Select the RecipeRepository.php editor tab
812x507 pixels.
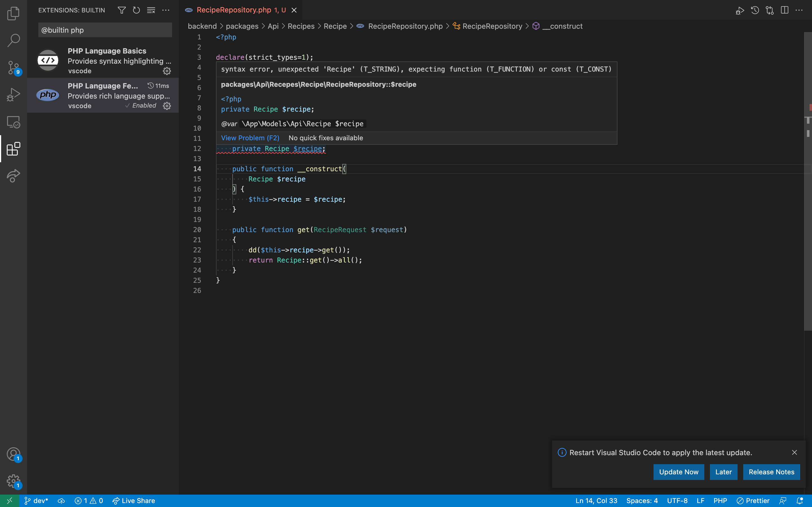click(235, 10)
